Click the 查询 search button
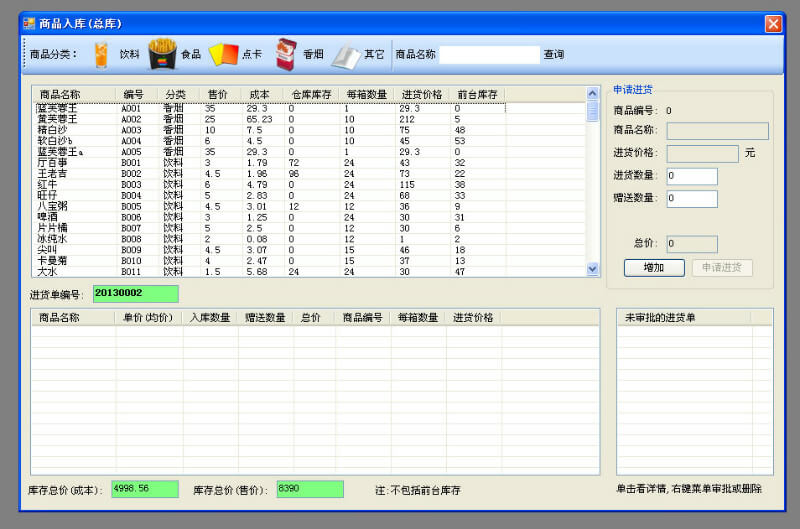 point(553,55)
